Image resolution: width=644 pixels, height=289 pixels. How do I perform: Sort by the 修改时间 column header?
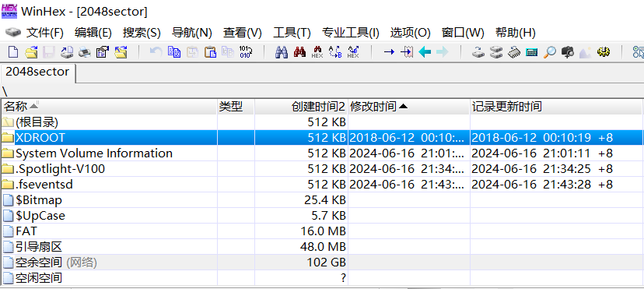point(408,107)
